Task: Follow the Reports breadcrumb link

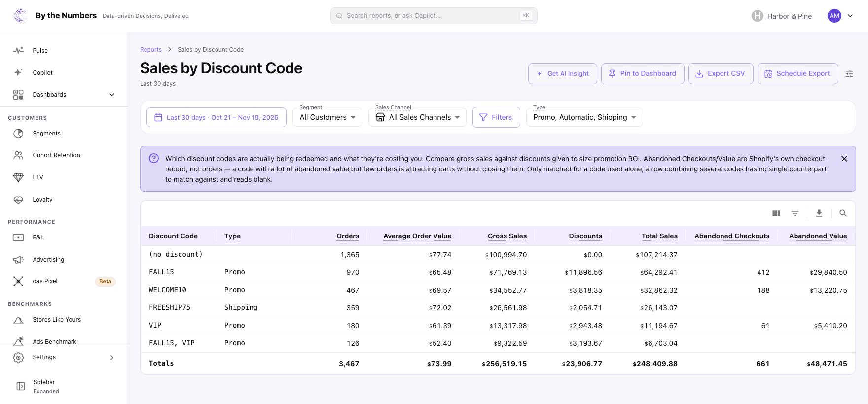Action: (x=151, y=50)
